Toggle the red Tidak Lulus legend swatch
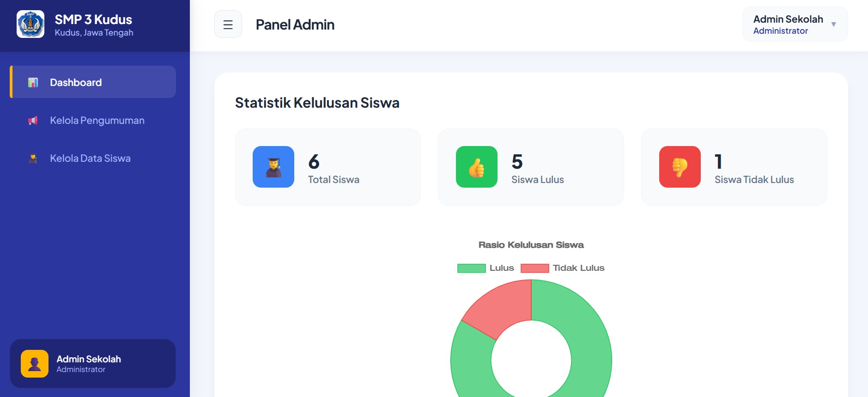 point(534,268)
